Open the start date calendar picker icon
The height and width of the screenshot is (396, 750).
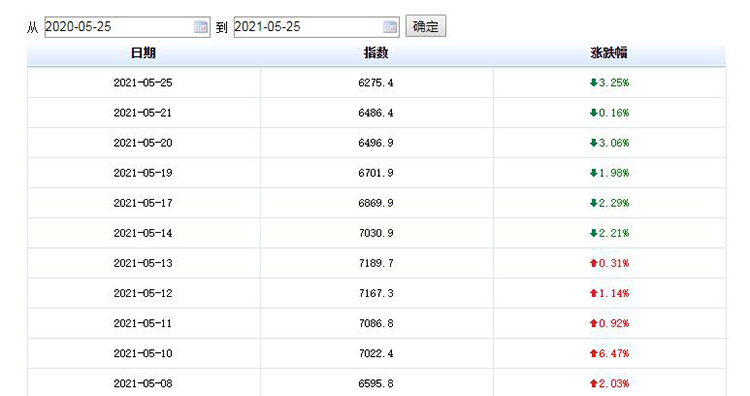(200, 27)
